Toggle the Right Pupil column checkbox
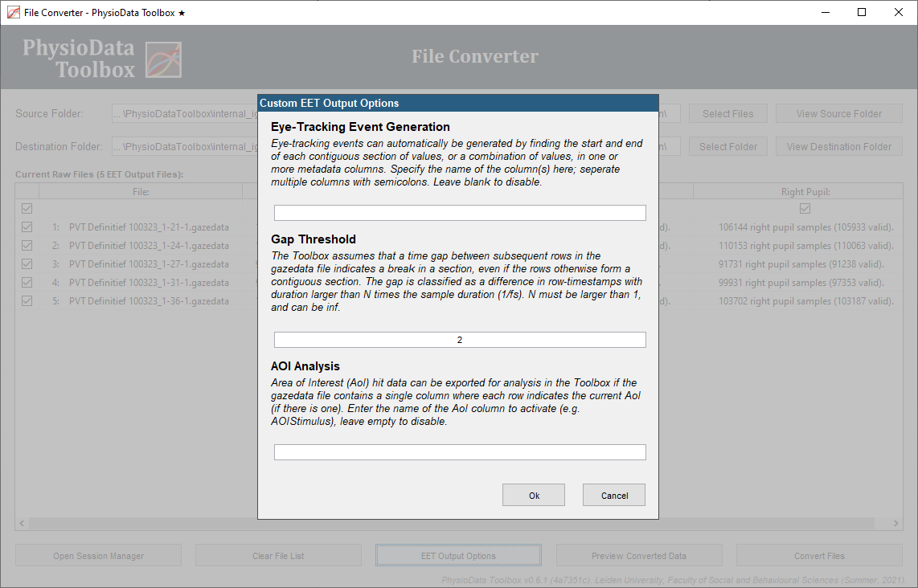This screenshot has height=588, width=918. click(805, 208)
